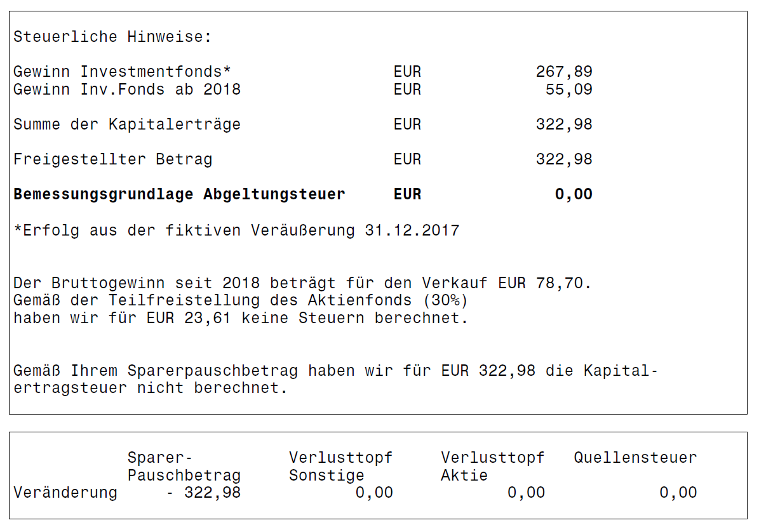This screenshot has width=759, height=532.
Task: Select the bold 0,00 tax base amount
Action: pos(574,194)
